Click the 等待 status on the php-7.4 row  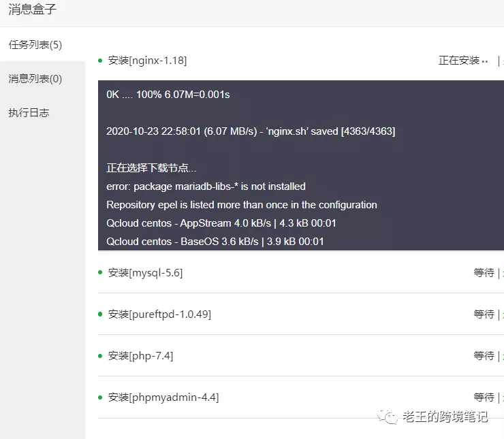[484, 356]
